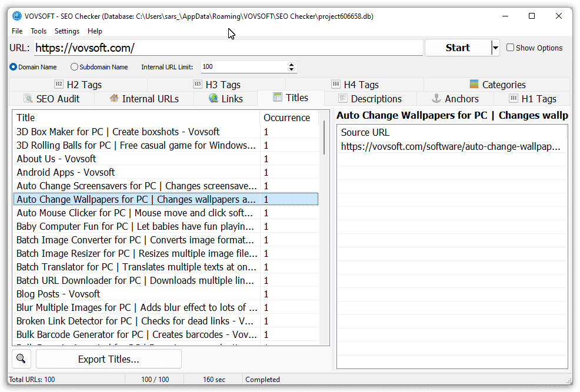Click the Start button

[x=458, y=48]
